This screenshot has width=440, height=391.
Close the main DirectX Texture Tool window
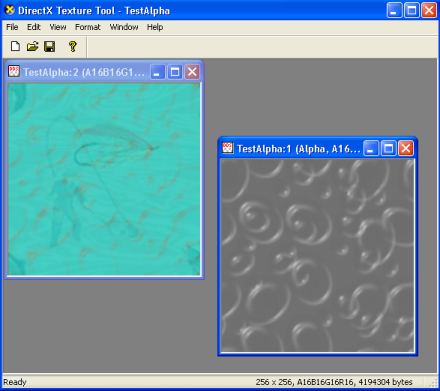429,10
